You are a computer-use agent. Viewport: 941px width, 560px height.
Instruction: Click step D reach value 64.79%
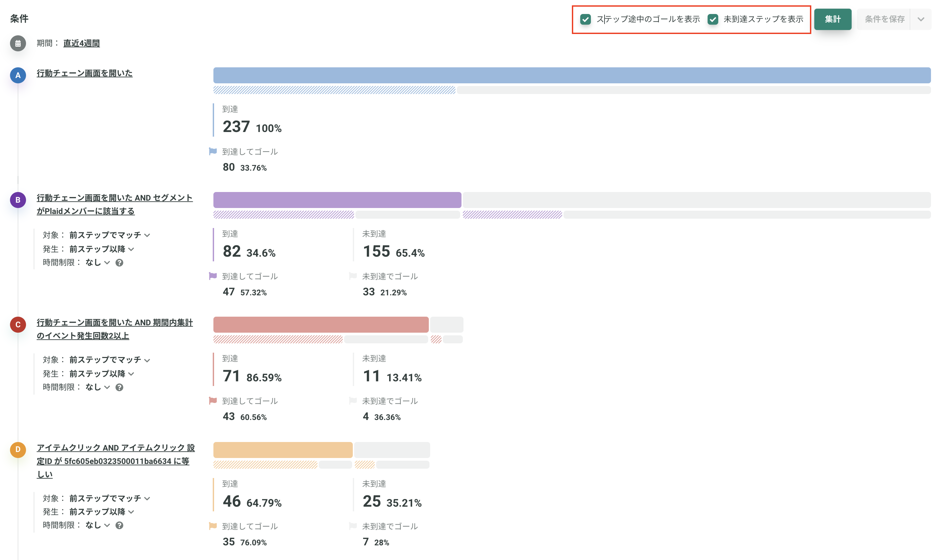click(x=264, y=503)
